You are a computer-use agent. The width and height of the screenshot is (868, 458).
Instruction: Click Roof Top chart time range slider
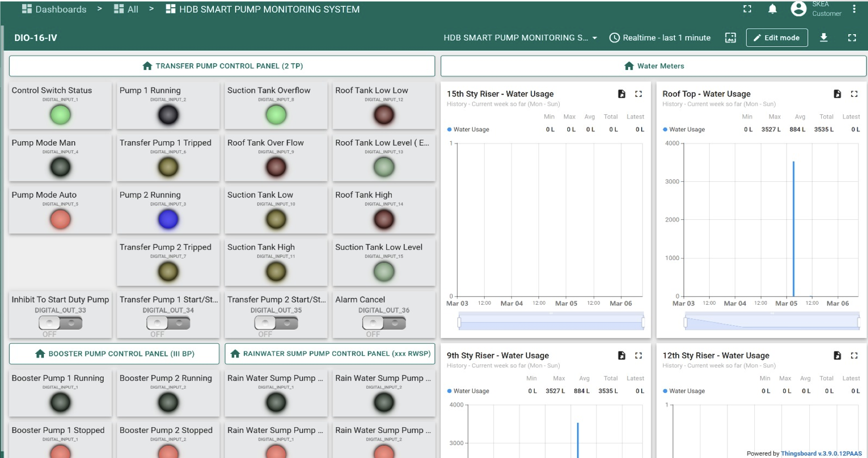click(x=772, y=322)
